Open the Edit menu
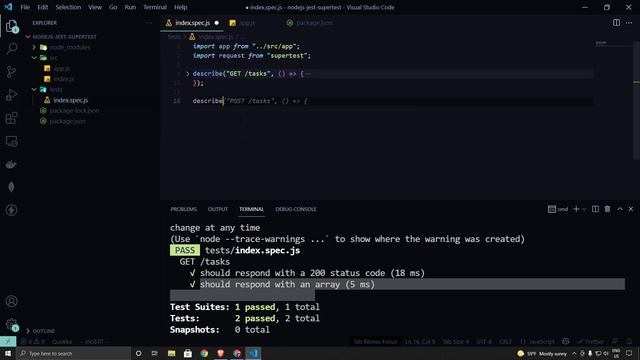 [42, 7]
